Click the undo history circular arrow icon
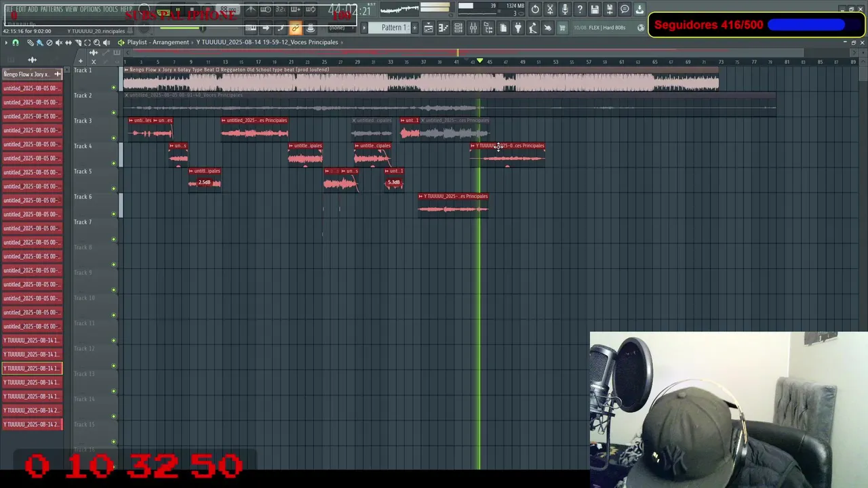 point(535,9)
